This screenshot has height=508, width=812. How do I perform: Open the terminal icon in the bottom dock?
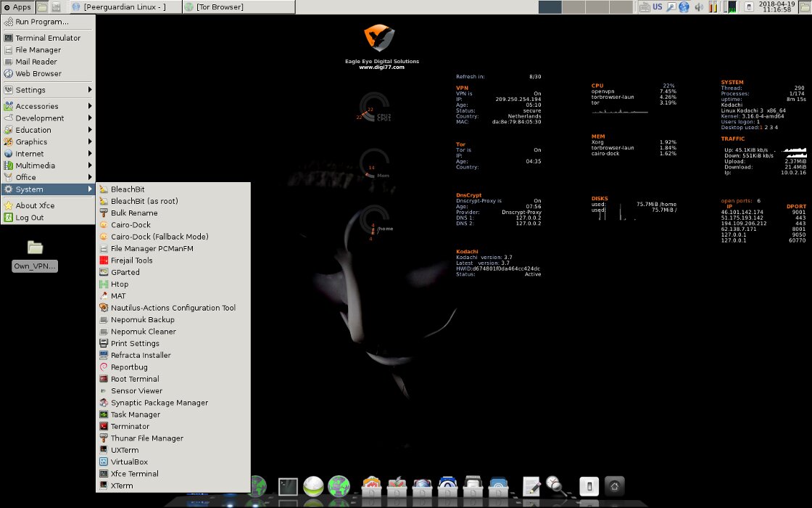click(289, 486)
